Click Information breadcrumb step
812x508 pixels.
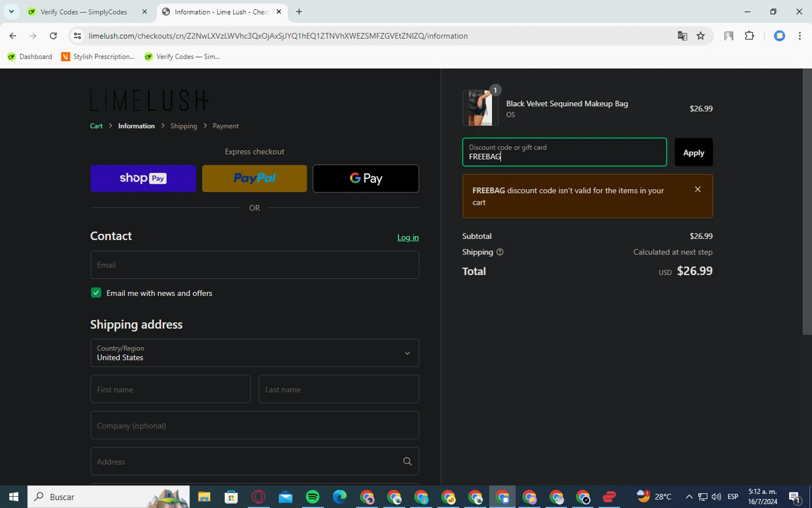coord(136,126)
